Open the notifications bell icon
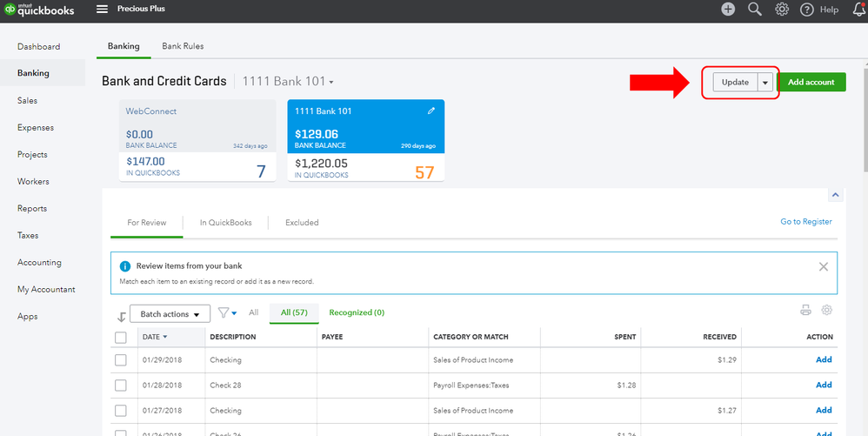This screenshot has width=868, height=436. coord(859,9)
